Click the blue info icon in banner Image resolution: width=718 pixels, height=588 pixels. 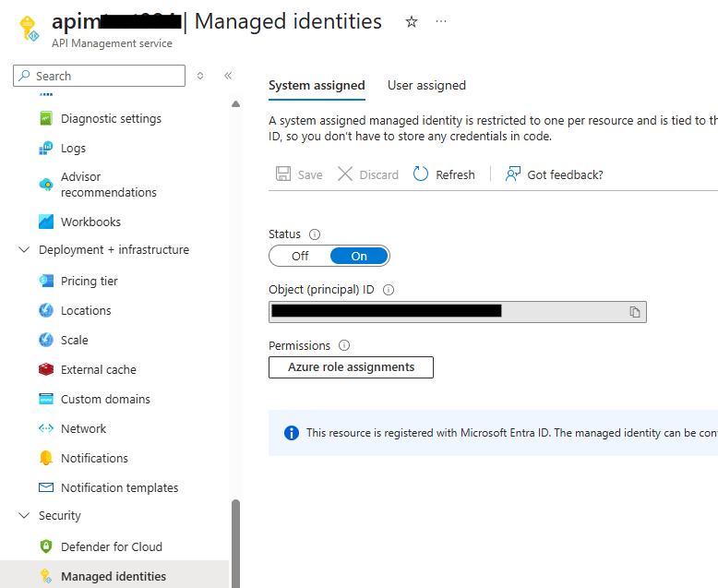292,433
